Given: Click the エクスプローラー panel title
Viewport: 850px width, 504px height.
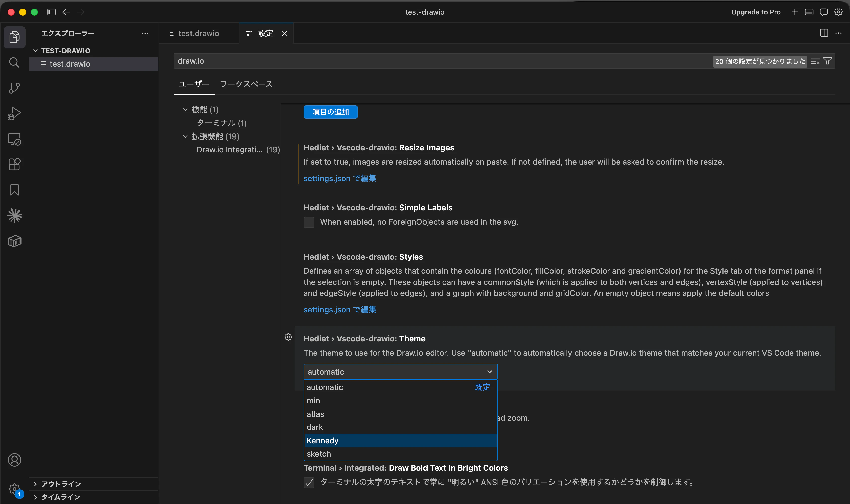Looking at the screenshot, I should pos(68,33).
